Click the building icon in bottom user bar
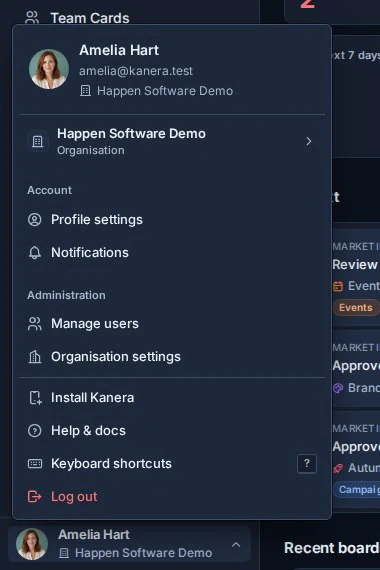Viewport: 380px width, 570px height. [64, 553]
